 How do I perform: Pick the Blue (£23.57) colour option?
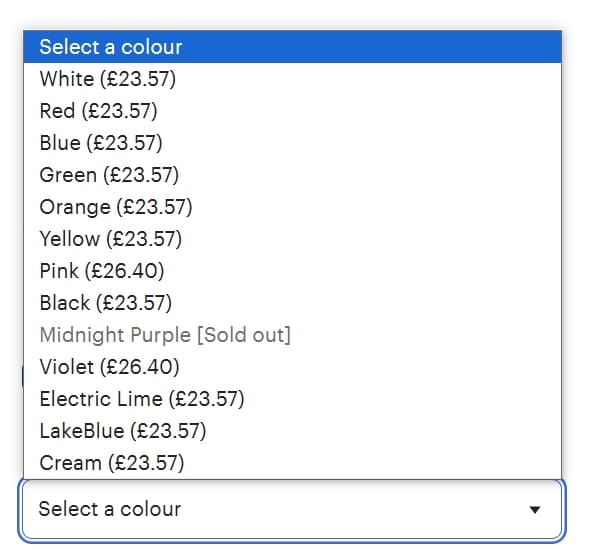pyautogui.click(x=293, y=143)
